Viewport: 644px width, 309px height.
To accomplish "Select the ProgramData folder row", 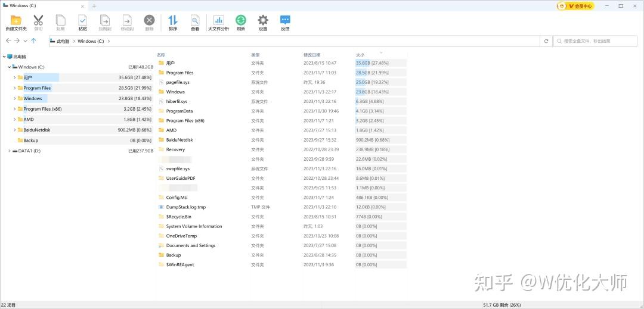I will click(281, 111).
